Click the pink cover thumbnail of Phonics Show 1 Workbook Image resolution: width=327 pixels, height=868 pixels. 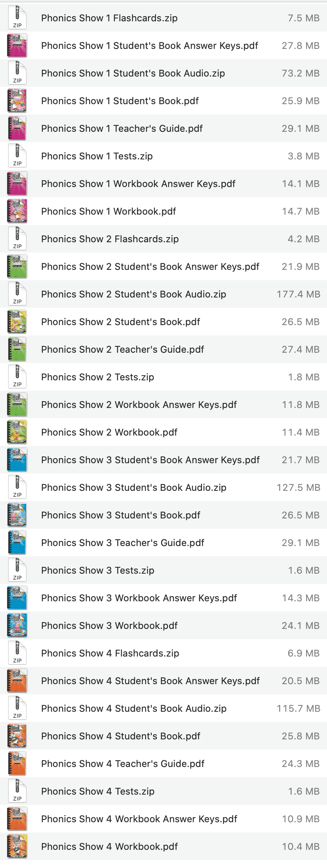coord(17,211)
